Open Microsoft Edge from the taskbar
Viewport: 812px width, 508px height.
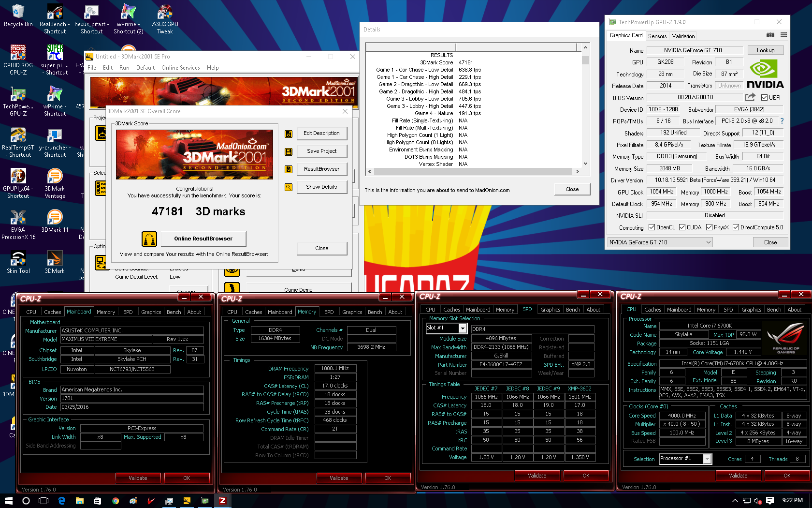click(x=62, y=501)
